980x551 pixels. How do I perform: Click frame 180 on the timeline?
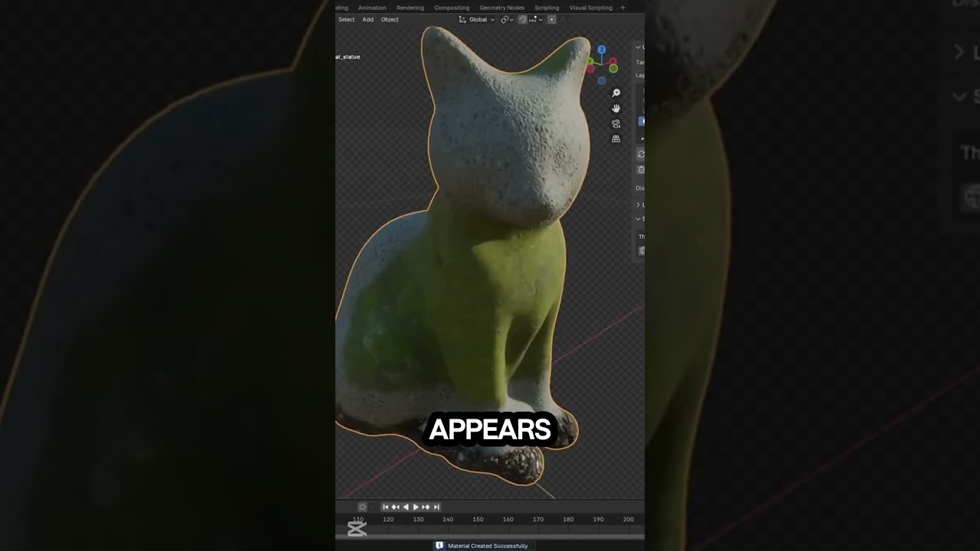568,519
